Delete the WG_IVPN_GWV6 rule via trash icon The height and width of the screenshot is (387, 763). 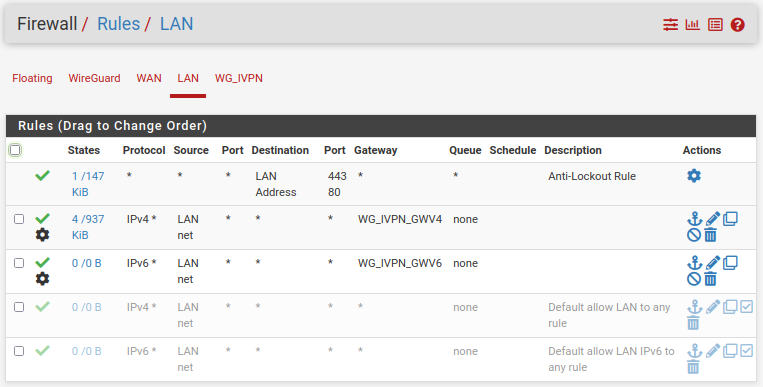(x=710, y=279)
